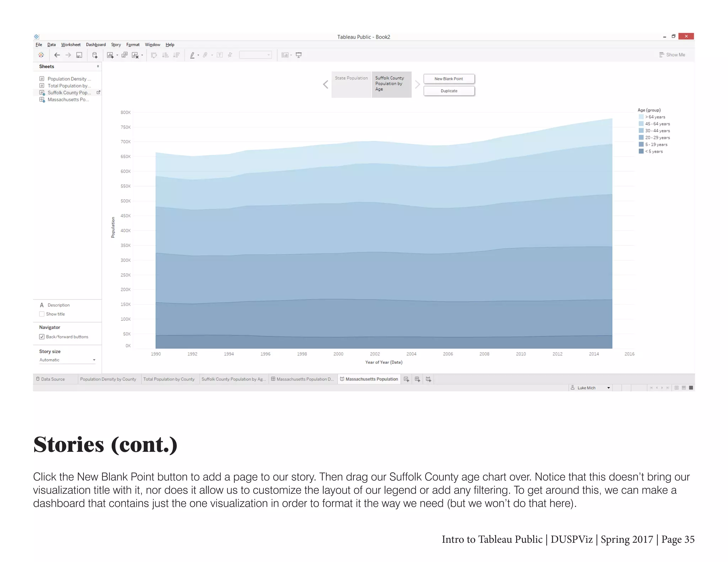728x562 pixels.
Task: Select the <5 years legend swatch
Action: 641,151
